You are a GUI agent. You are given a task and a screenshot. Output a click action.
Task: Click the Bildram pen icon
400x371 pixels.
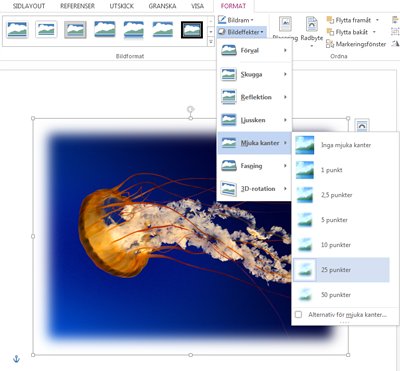click(x=222, y=20)
